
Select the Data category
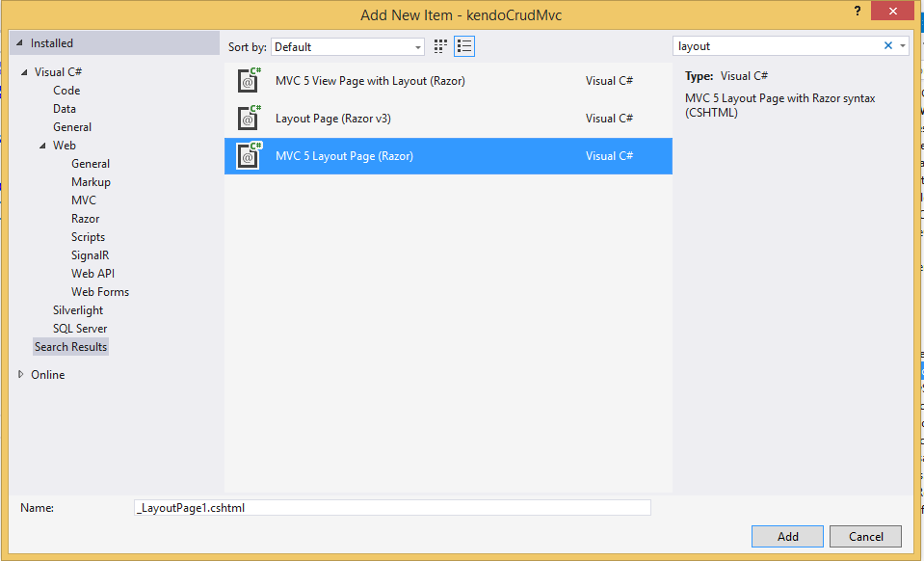coord(65,108)
